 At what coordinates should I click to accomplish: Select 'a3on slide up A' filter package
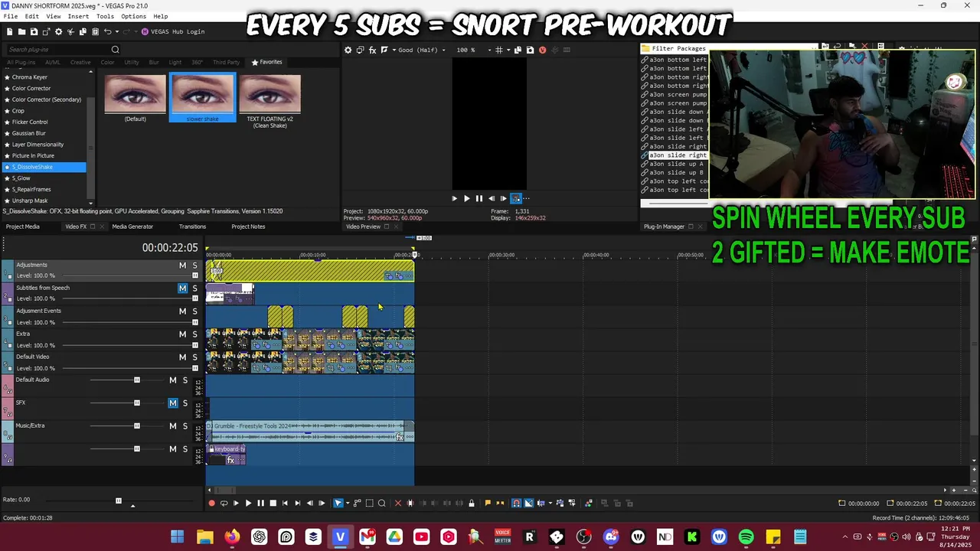tap(676, 164)
